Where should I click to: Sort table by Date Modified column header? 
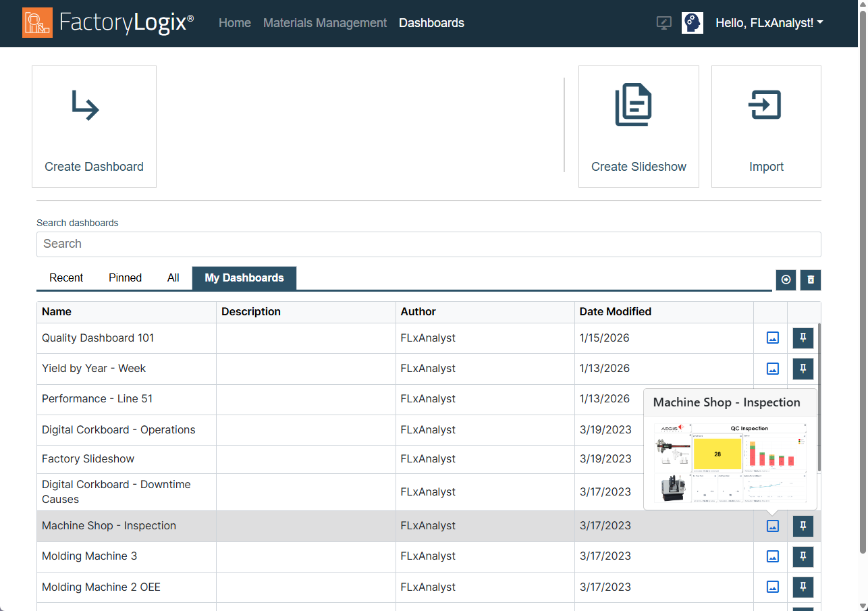pyautogui.click(x=615, y=312)
